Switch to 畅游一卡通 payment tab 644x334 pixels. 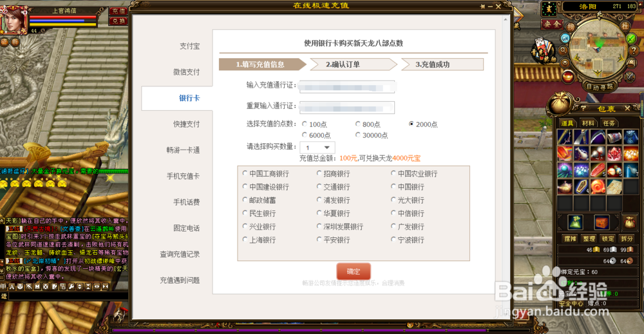coord(183,150)
